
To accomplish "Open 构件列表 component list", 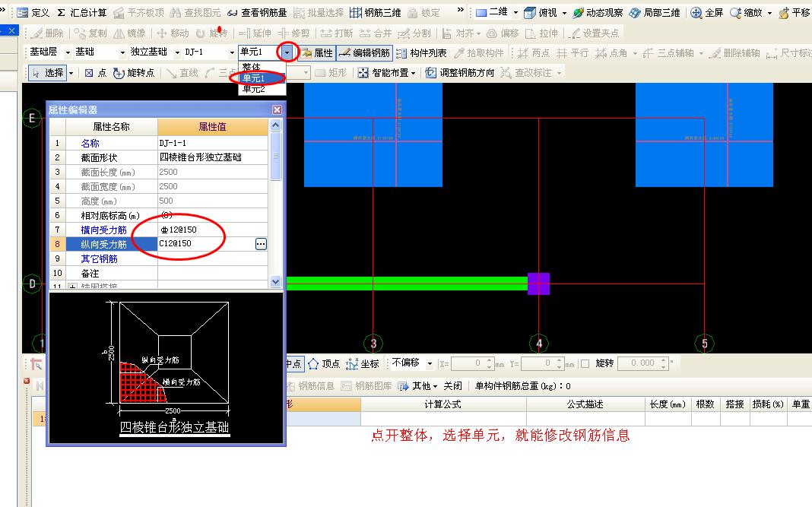I will click(x=421, y=52).
